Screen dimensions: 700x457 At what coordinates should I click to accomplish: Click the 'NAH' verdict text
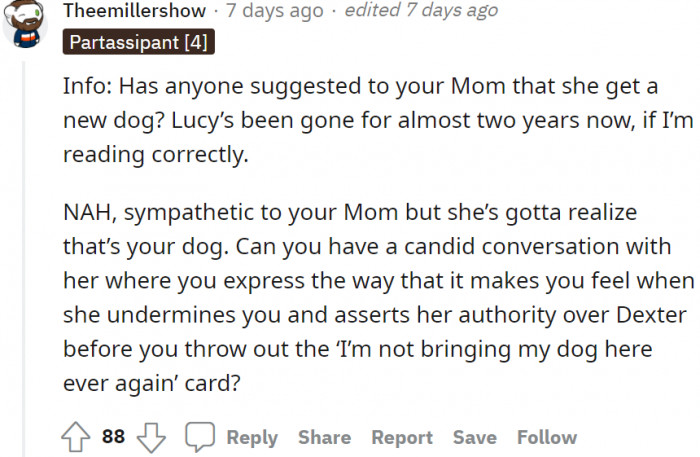[90, 212]
